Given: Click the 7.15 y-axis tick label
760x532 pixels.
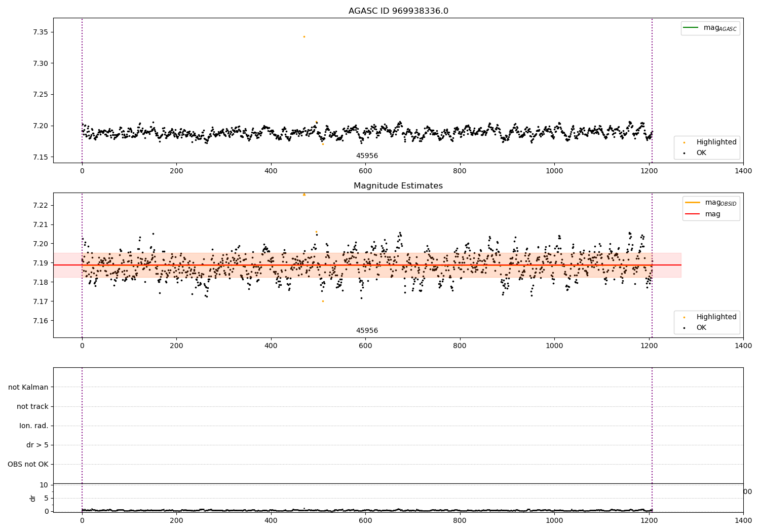Looking at the screenshot, I should [41, 157].
